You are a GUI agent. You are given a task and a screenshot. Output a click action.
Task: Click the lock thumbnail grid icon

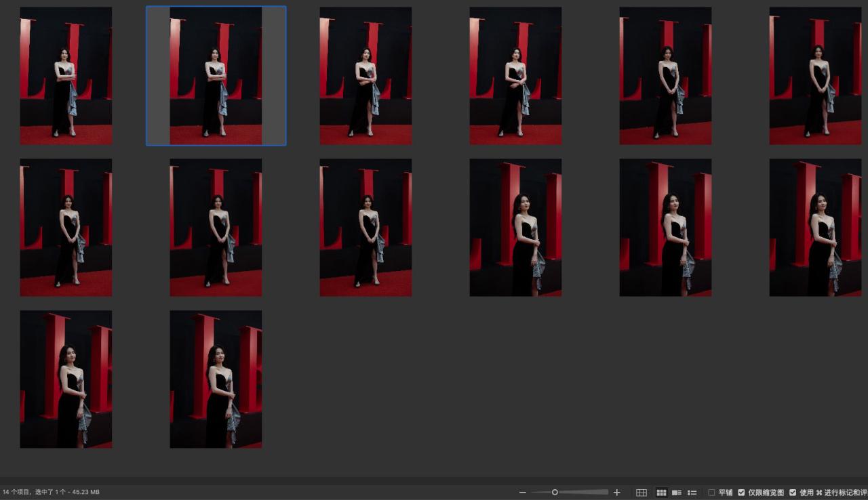pyautogui.click(x=641, y=493)
